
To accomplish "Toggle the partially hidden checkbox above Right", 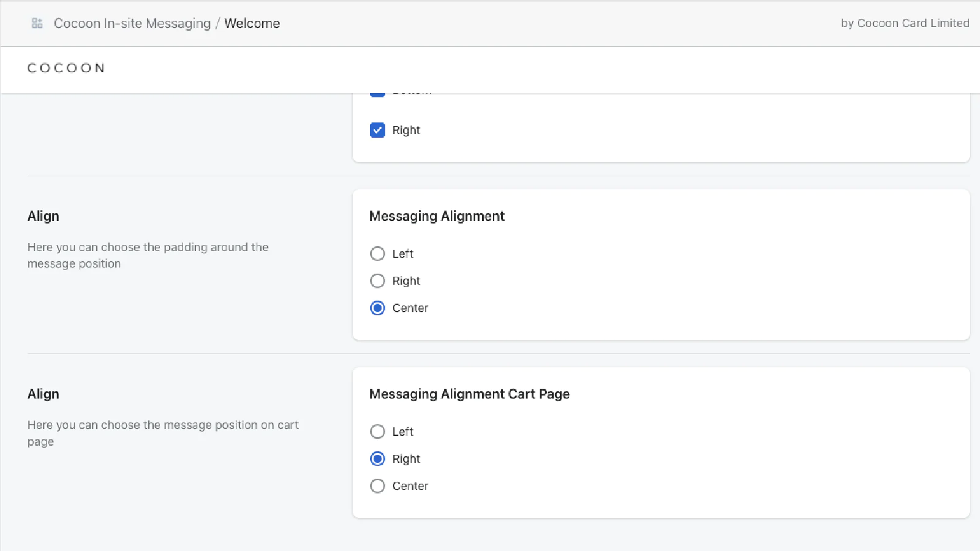I will click(377, 94).
